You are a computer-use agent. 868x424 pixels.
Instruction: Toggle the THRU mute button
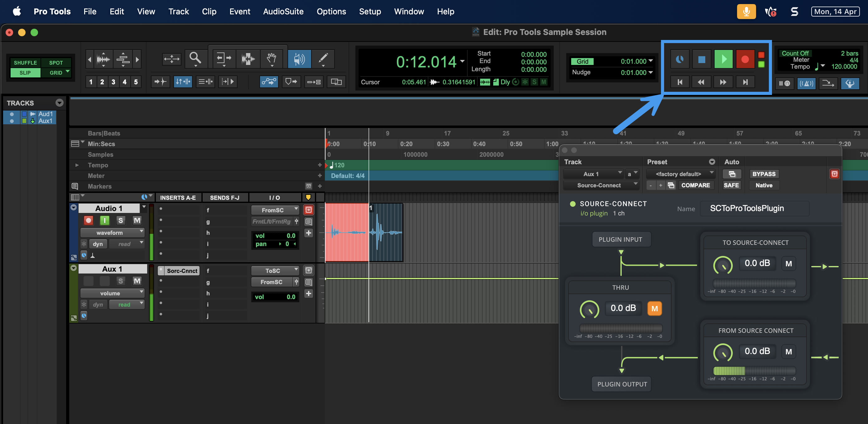(x=654, y=308)
